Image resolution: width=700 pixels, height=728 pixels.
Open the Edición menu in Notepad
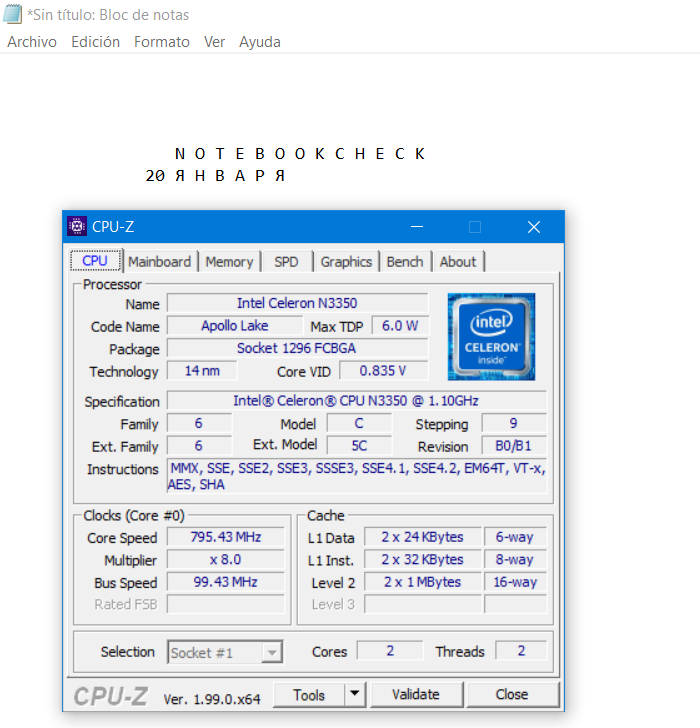(95, 42)
